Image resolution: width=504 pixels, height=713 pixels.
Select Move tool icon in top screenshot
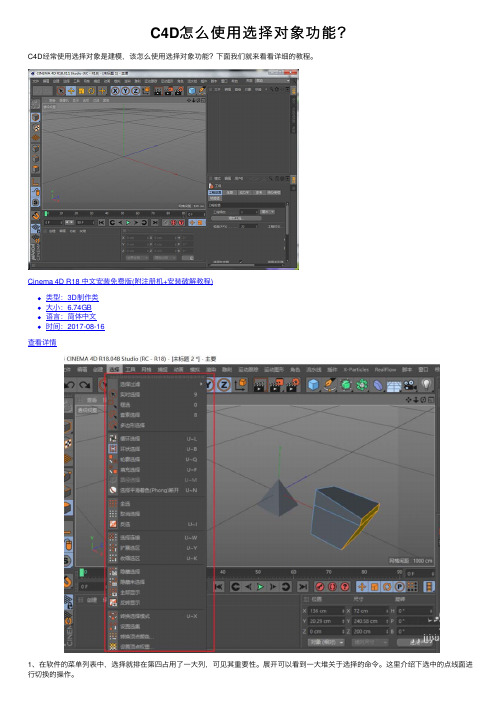71,91
